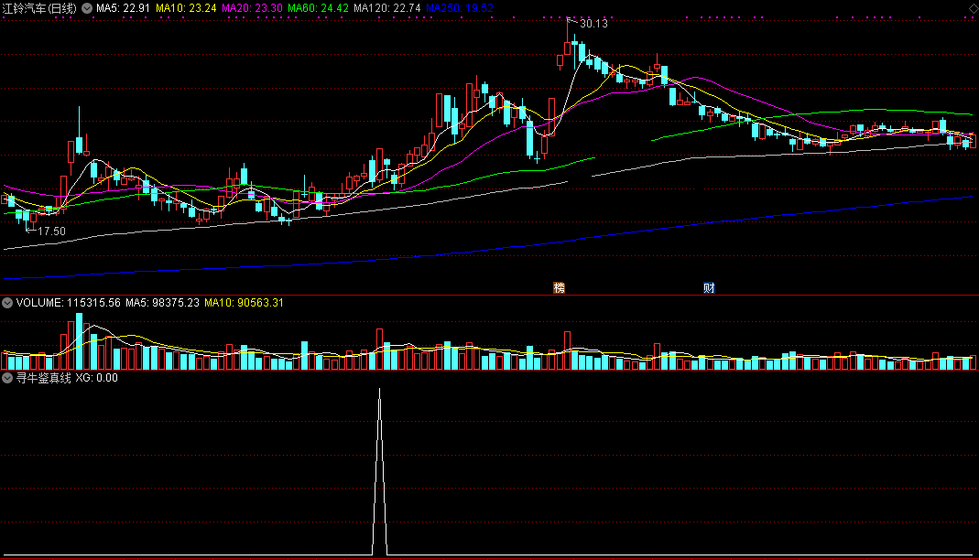Viewport: 979px width, 560px height.
Task: Click the 榜 event marker icon
Action: [x=560, y=288]
